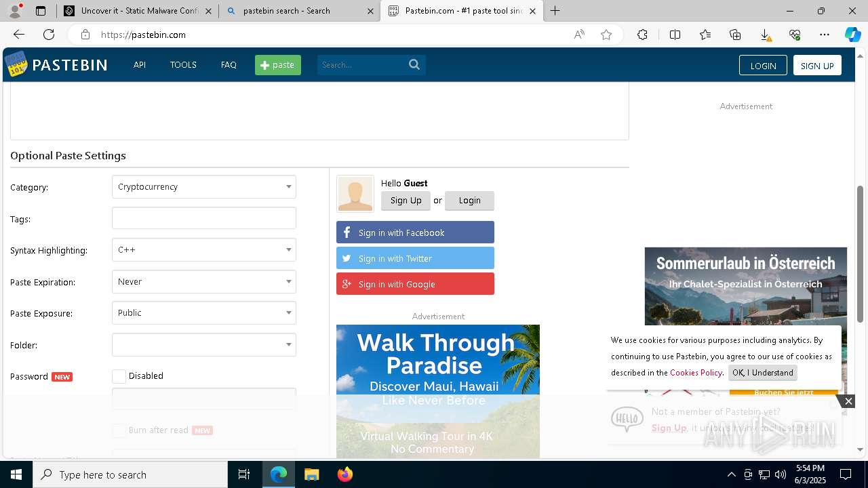The height and width of the screenshot is (488, 868).
Task: Open Task View on taskbar
Action: [244, 474]
